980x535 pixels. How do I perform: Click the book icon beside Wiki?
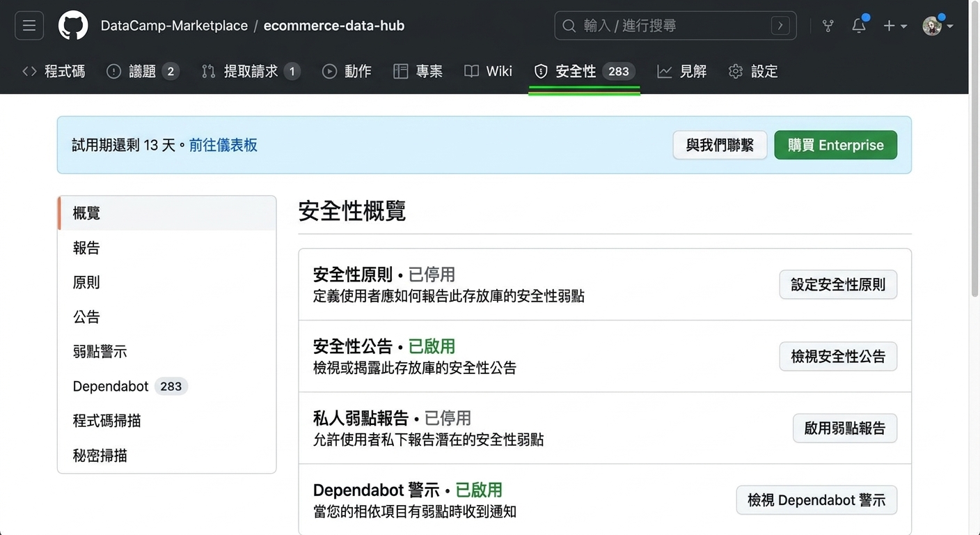[471, 71]
